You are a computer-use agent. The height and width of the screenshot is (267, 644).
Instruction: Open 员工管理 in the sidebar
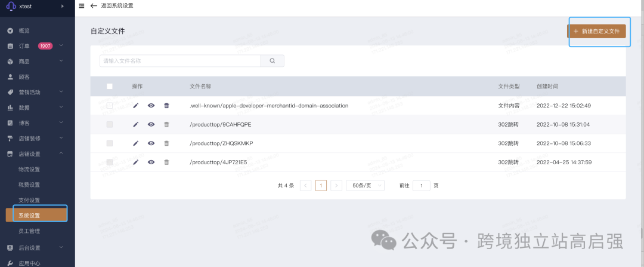click(29, 231)
